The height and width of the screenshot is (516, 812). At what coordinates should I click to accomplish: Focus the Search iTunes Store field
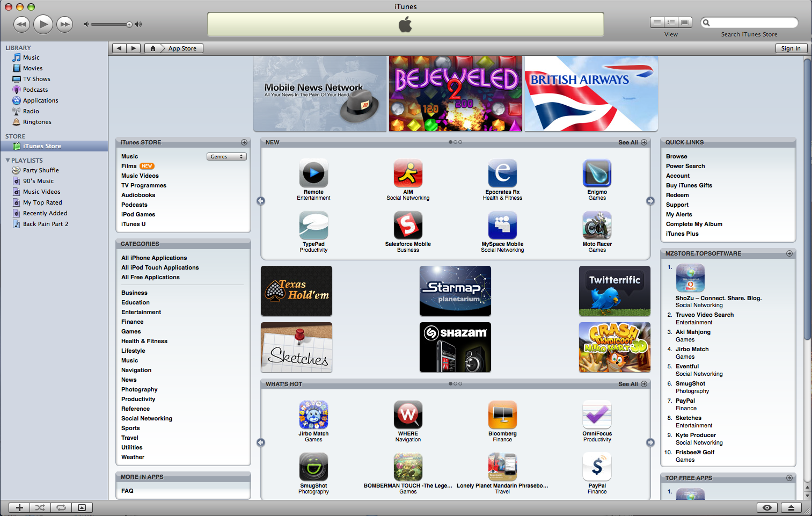point(749,23)
